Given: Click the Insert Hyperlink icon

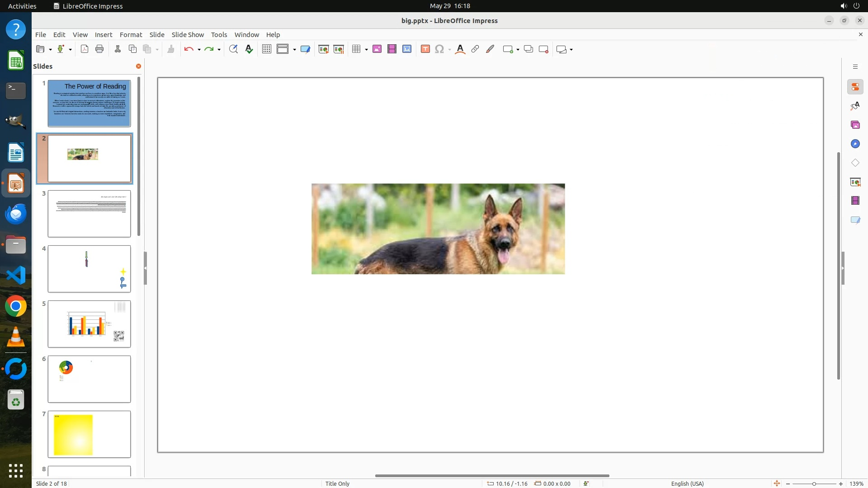Looking at the screenshot, I should [x=475, y=49].
